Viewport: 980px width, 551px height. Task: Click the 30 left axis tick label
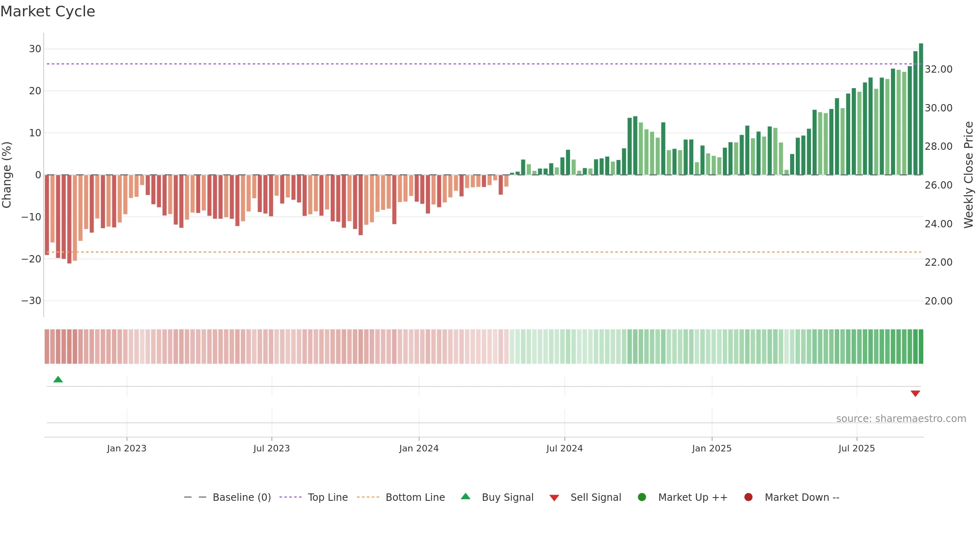point(35,49)
